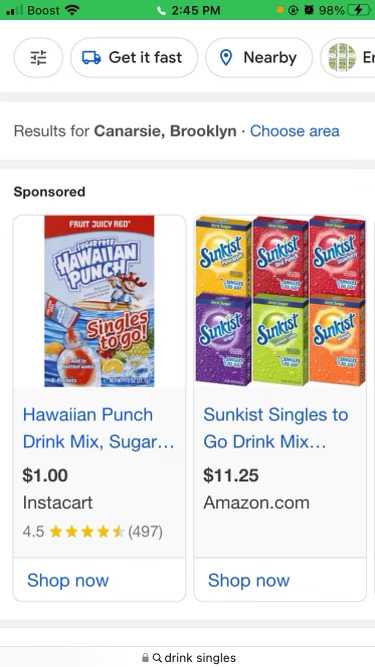Tap the location pin icon on Nearby
This screenshot has width=375, height=667.
226,58
